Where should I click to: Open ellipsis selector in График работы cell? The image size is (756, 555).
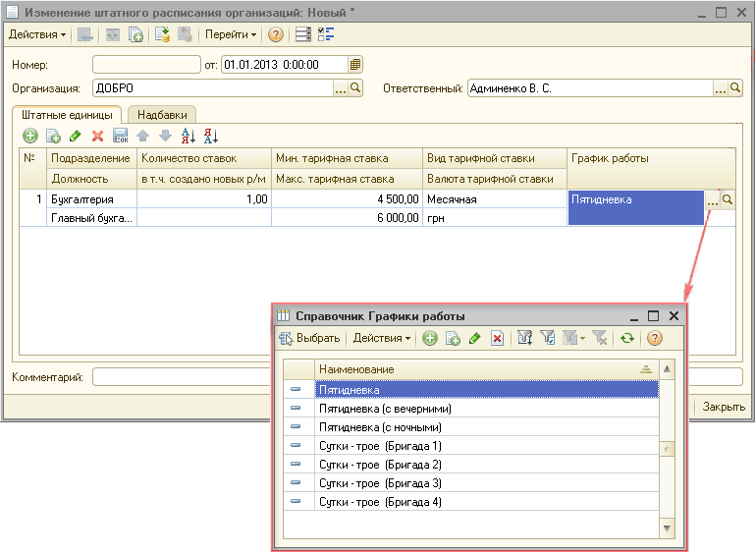pyautogui.click(x=712, y=199)
